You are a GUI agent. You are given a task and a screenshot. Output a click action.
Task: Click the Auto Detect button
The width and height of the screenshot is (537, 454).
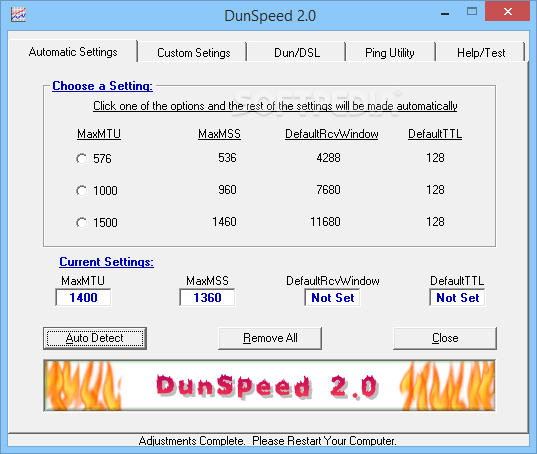[x=95, y=338]
